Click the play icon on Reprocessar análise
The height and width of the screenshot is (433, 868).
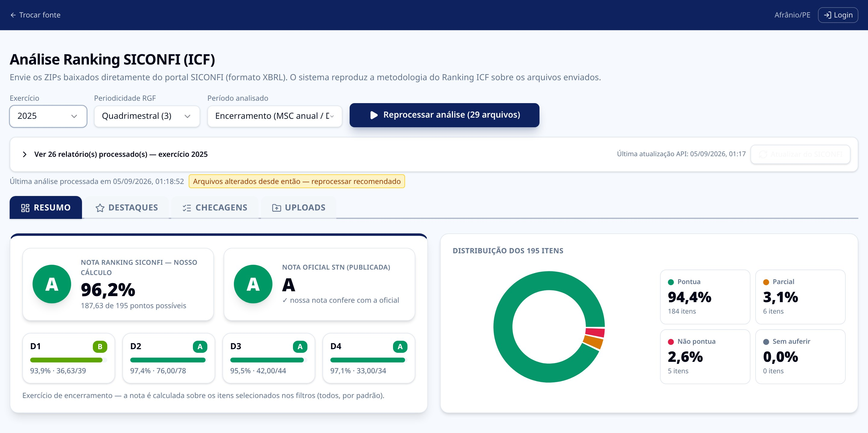374,115
